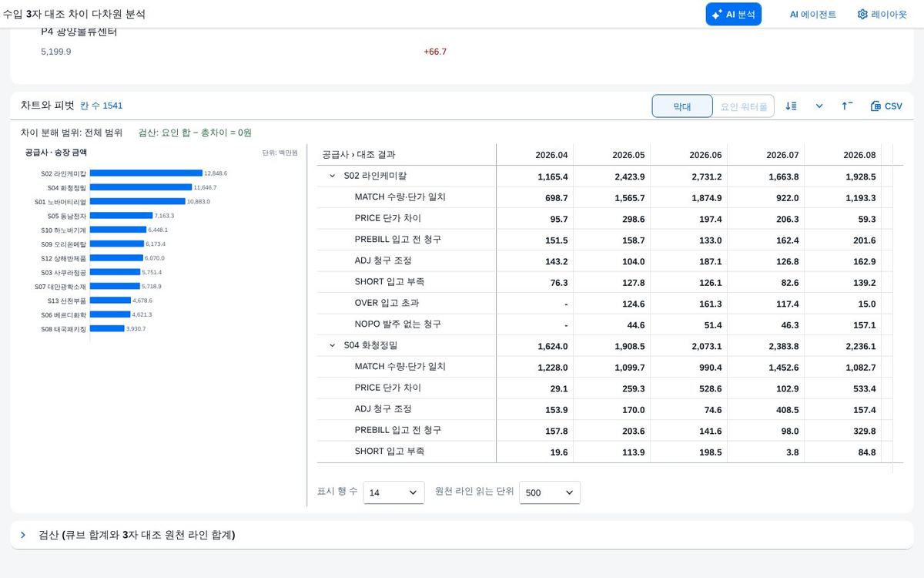Click the 2026.07 column header
Image resolution: width=924 pixels, height=578 pixels.
766,155
